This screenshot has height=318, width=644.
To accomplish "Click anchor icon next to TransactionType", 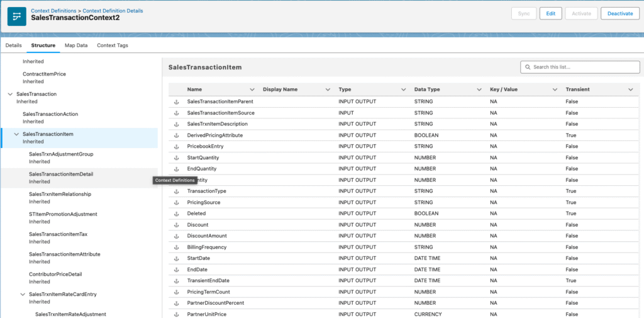I will coord(176,191).
